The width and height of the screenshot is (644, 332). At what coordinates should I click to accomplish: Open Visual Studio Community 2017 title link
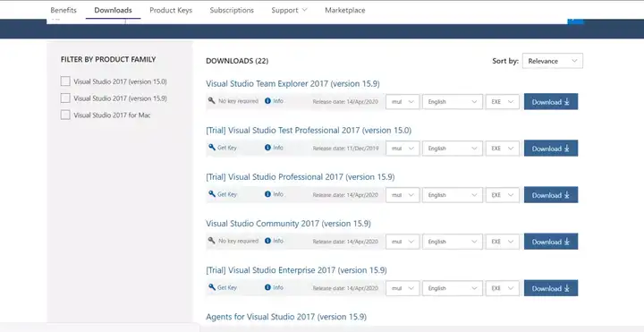click(288, 224)
